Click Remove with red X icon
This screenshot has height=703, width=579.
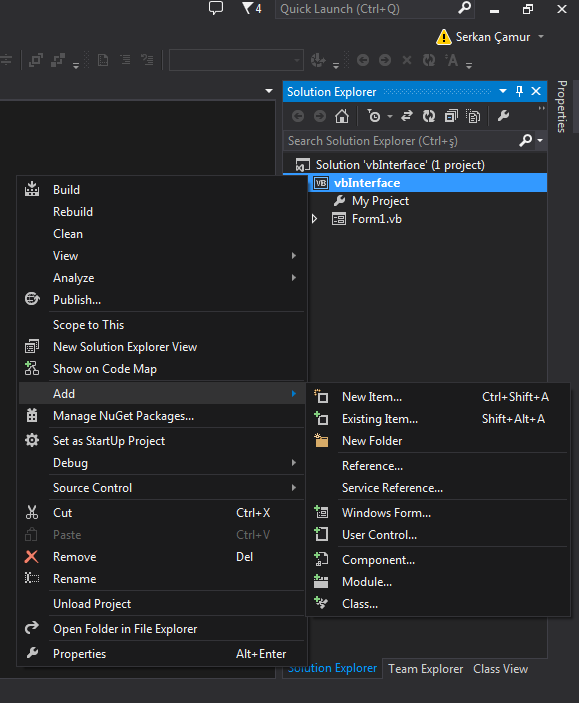162,557
